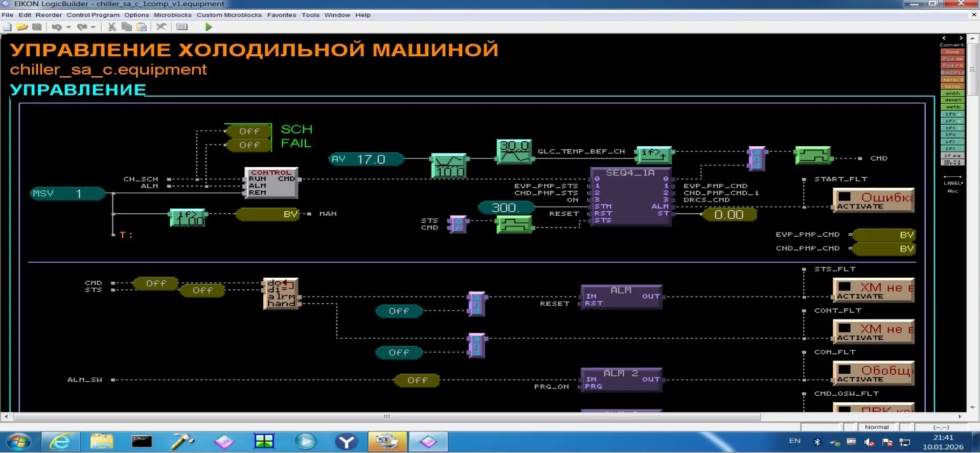The image size is (980, 453).
Task: Toggle ACTIVATE checkbox in COM_FLT Обобщ alarm
Action: 845,370
